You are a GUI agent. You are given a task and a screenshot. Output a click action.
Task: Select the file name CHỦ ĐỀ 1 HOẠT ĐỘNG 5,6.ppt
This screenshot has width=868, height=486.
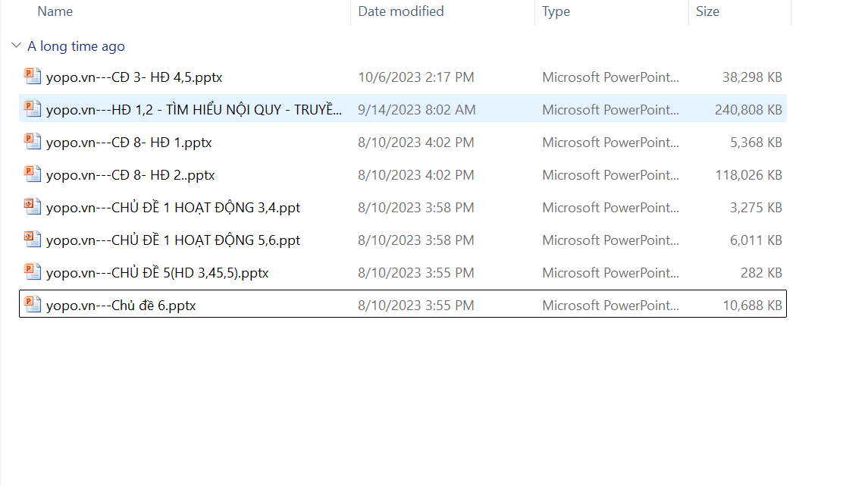[x=173, y=240]
